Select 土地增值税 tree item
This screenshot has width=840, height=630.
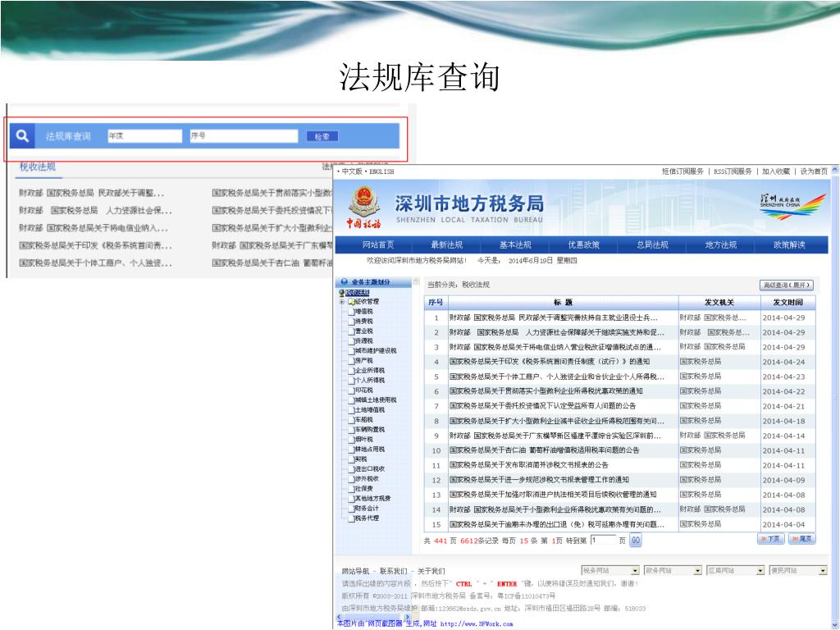[x=370, y=410]
